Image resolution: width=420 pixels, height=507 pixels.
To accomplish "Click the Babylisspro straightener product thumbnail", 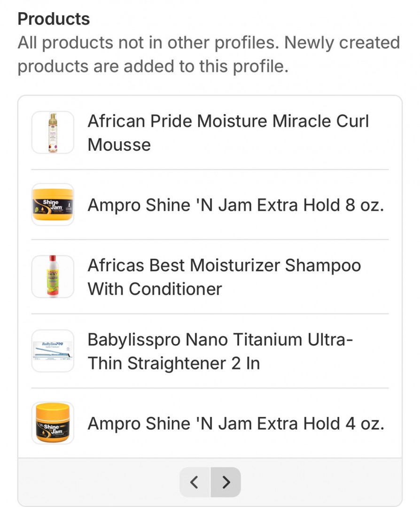I will tap(53, 351).
